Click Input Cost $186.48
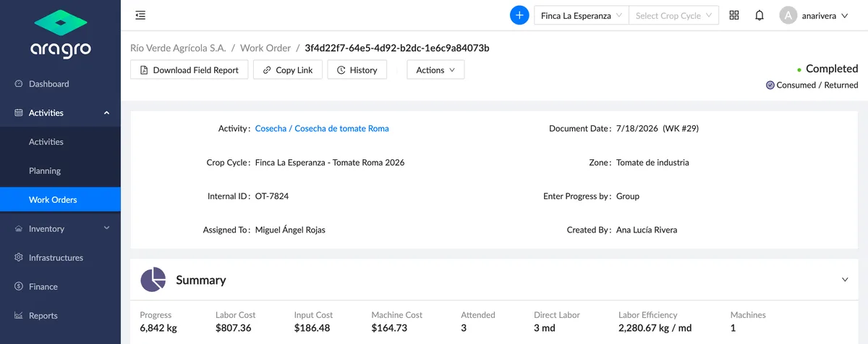The width and height of the screenshot is (868, 344). point(313,328)
